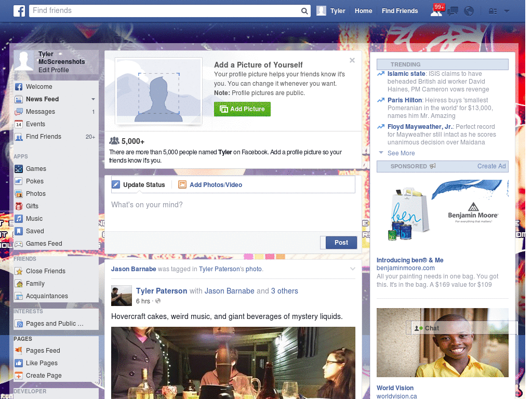Expand trending topics with See More
Viewport: 532px width, 399px height.
click(x=401, y=153)
